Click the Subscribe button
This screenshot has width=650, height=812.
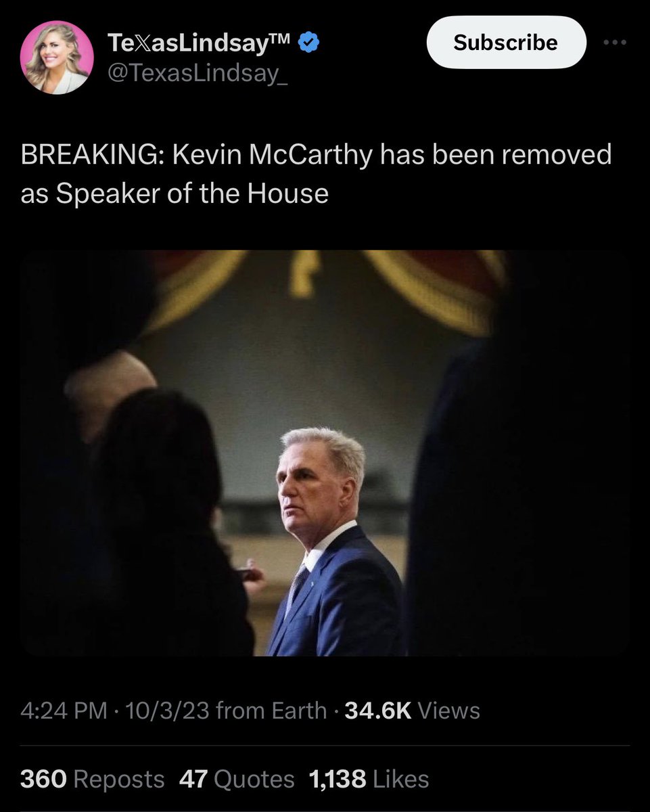coord(506,42)
